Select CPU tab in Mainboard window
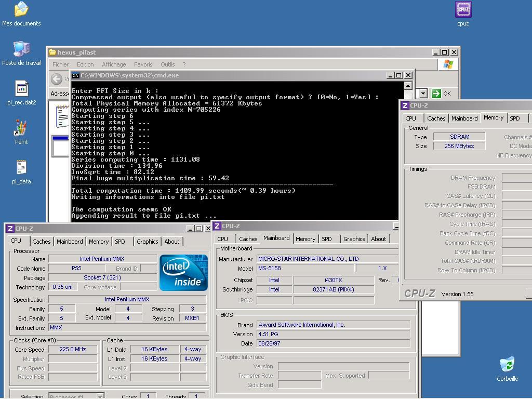The image size is (532, 399). pos(222,239)
